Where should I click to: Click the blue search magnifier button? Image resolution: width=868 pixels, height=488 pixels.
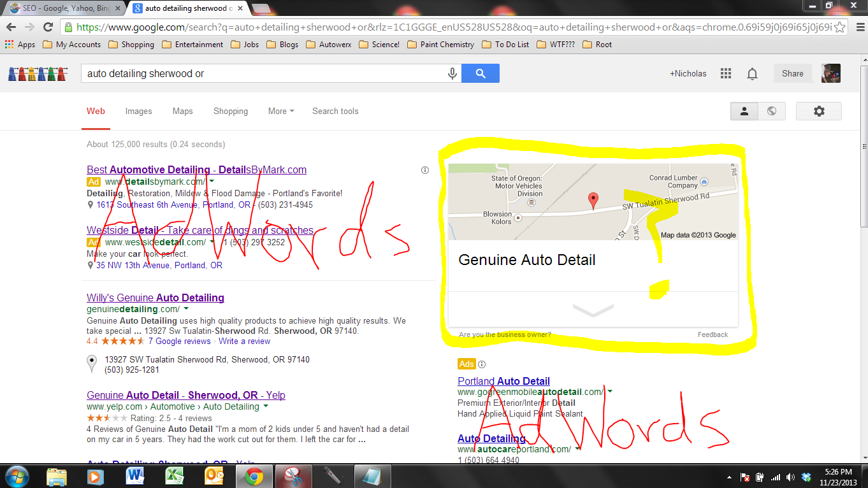click(481, 73)
